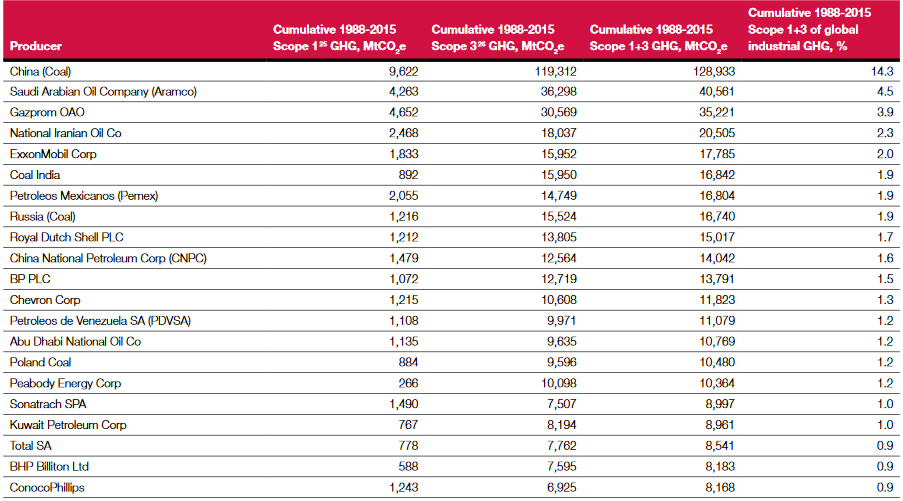Click BHP Billiton Ltd
Screen dimensions: 903x501
(x=49, y=466)
